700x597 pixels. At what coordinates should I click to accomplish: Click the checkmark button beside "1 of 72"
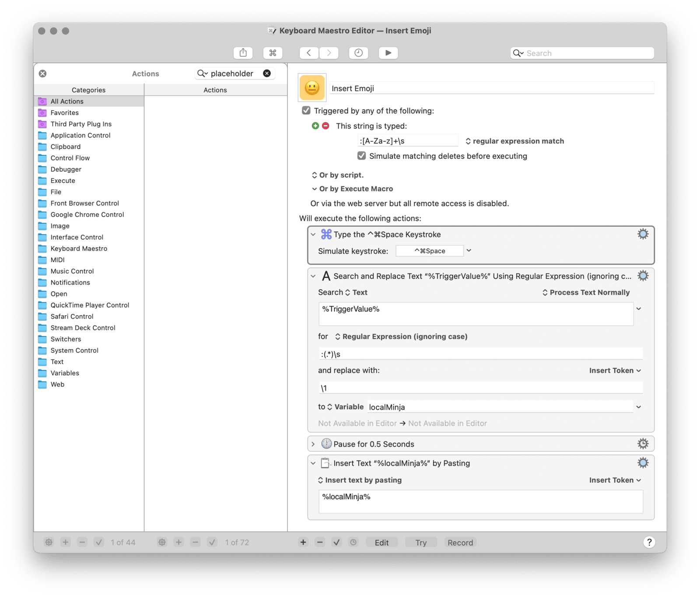[212, 542]
